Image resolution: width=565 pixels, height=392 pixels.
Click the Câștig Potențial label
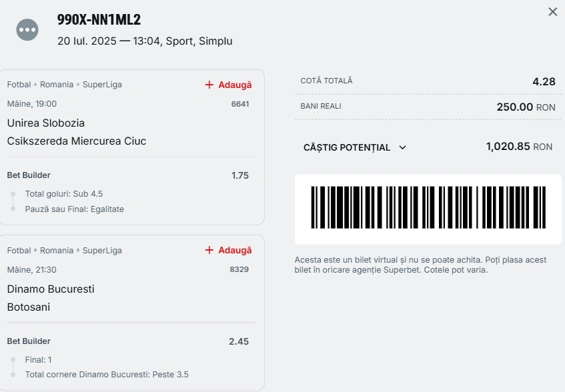pyautogui.click(x=347, y=147)
